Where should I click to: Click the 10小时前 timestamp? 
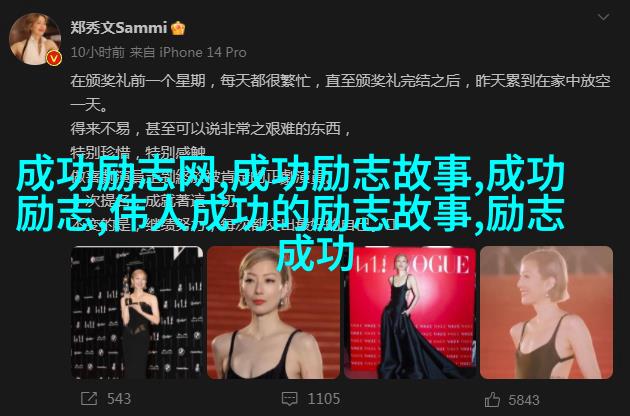coord(98,52)
